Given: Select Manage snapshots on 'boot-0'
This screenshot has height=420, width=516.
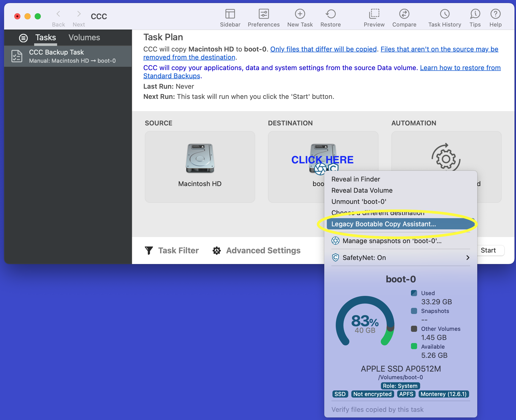Looking at the screenshot, I should point(392,241).
